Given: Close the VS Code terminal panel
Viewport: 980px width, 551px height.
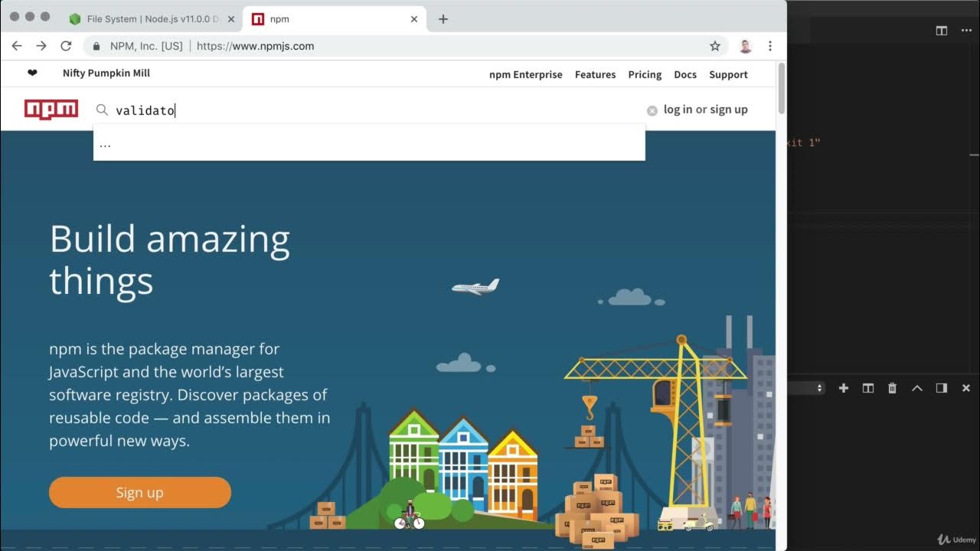Looking at the screenshot, I should click(966, 388).
